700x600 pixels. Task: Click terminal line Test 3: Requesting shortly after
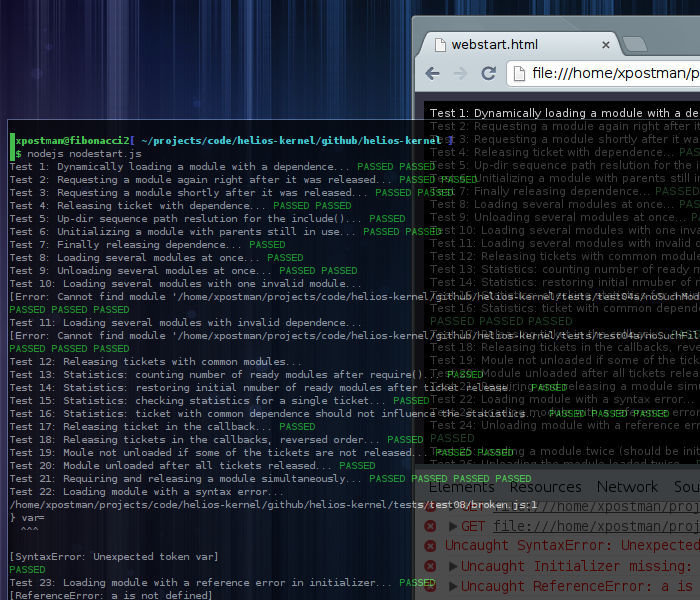point(231,193)
